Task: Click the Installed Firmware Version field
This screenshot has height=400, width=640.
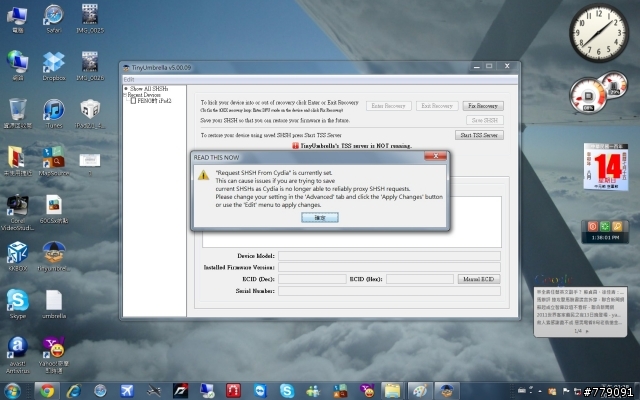Action: [x=389, y=267]
